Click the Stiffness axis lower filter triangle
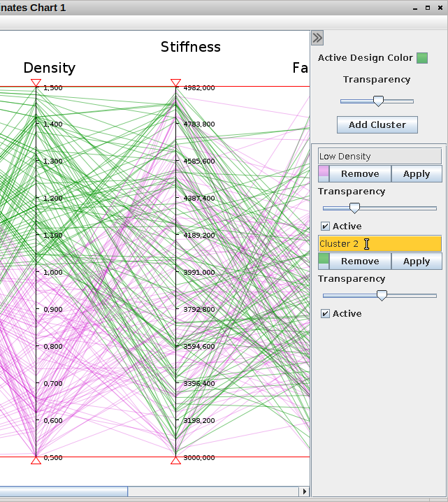 click(175, 460)
